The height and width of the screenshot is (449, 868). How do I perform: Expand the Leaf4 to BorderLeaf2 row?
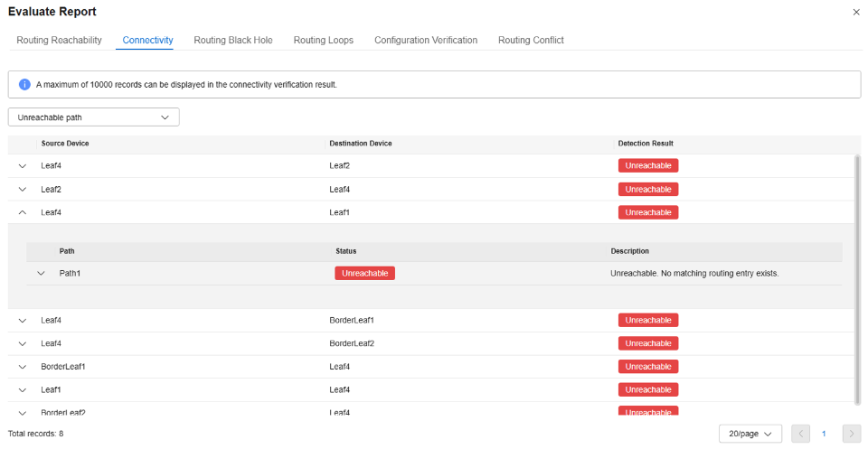[22, 344]
